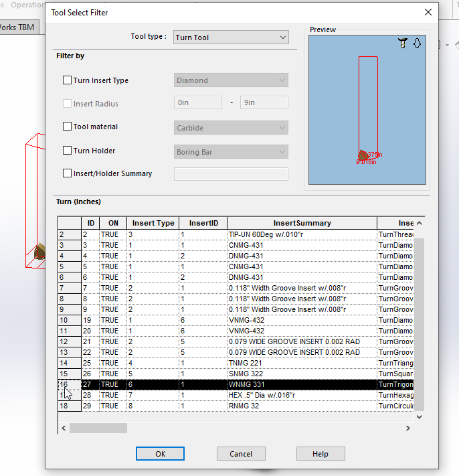Click the Insert Type column header
The width and height of the screenshot is (459, 476).
[153, 223]
